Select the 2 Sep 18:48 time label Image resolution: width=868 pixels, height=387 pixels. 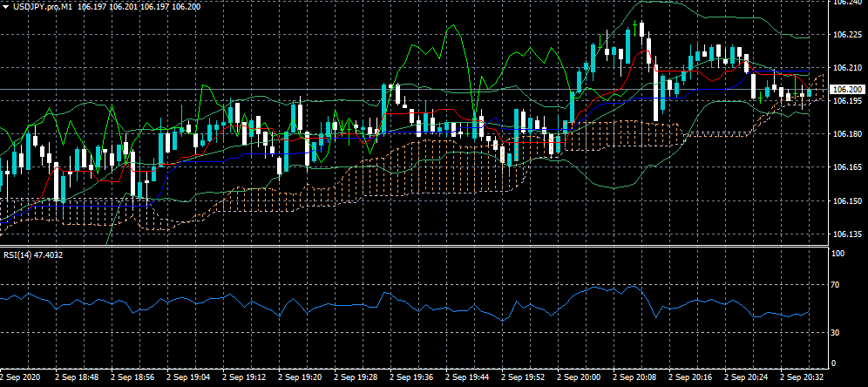coord(75,377)
